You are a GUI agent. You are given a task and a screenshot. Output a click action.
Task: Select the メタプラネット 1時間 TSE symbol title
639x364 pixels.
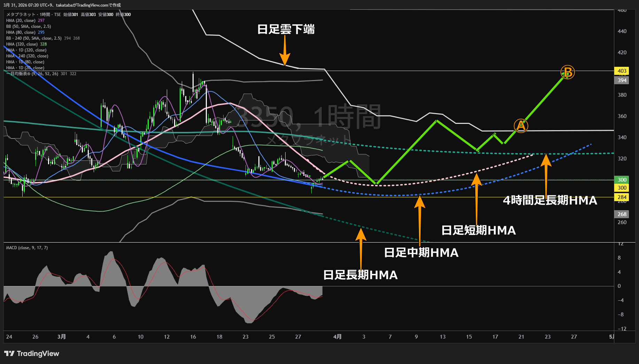(33, 15)
